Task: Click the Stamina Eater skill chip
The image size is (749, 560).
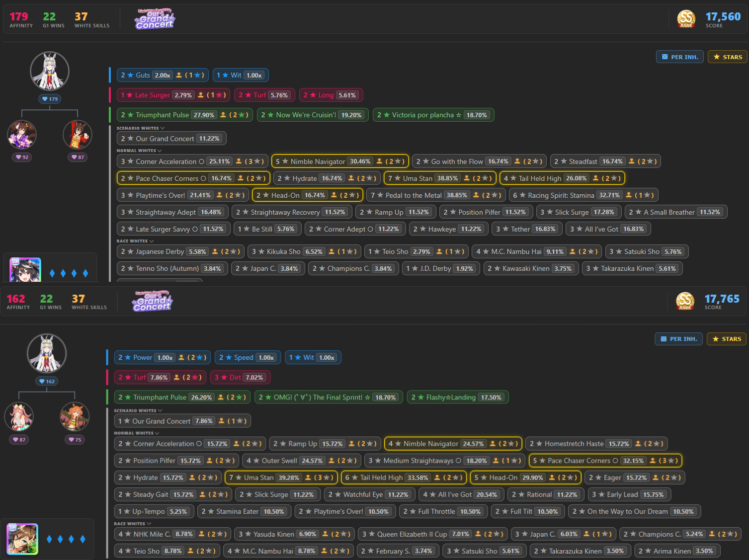Action: [x=244, y=511]
